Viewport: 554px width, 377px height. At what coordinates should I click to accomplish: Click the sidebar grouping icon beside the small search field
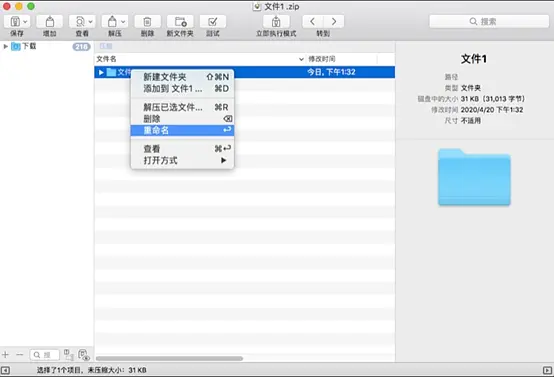coord(69,354)
